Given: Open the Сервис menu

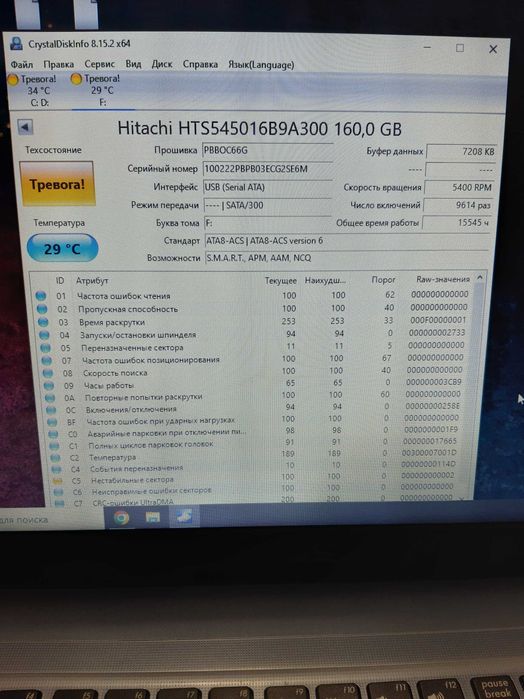Looking at the screenshot, I should click(99, 64).
